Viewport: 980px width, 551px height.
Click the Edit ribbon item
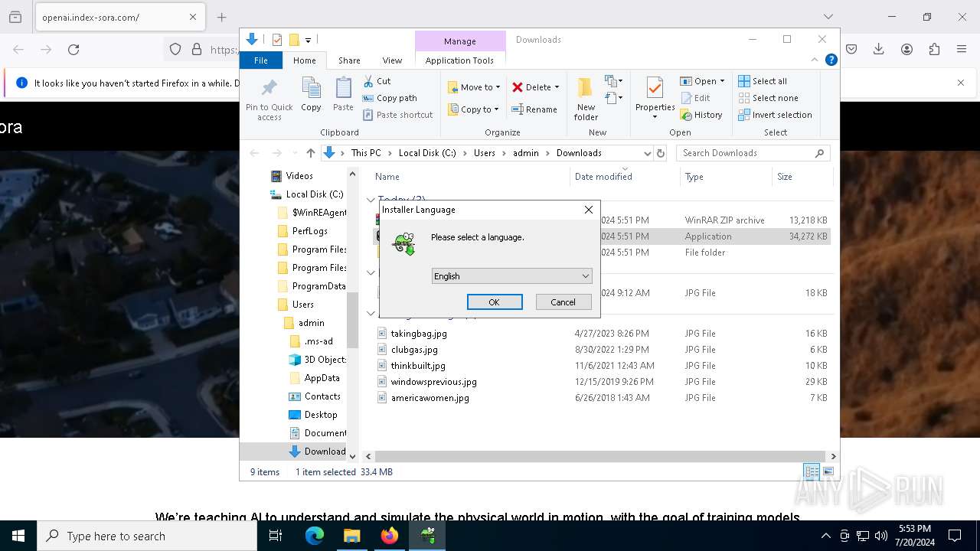[x=695, y=98]
